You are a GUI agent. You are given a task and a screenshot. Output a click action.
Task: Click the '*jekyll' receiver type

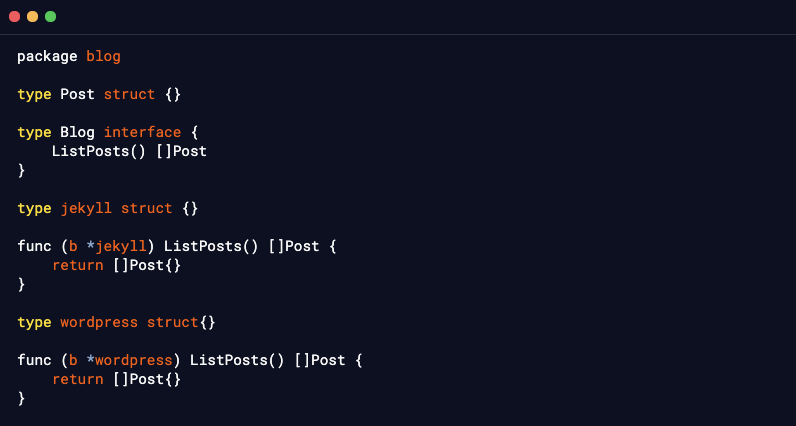116,246
